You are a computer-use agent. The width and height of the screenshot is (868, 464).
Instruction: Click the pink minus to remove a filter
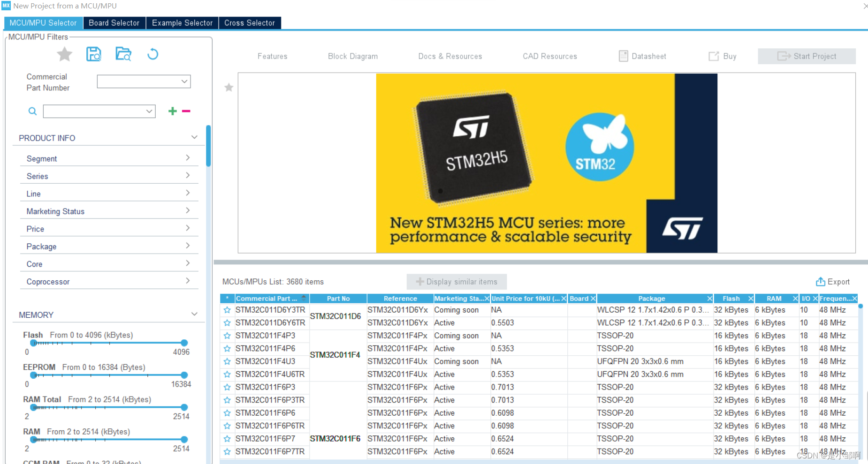click(x=186, y=111)
